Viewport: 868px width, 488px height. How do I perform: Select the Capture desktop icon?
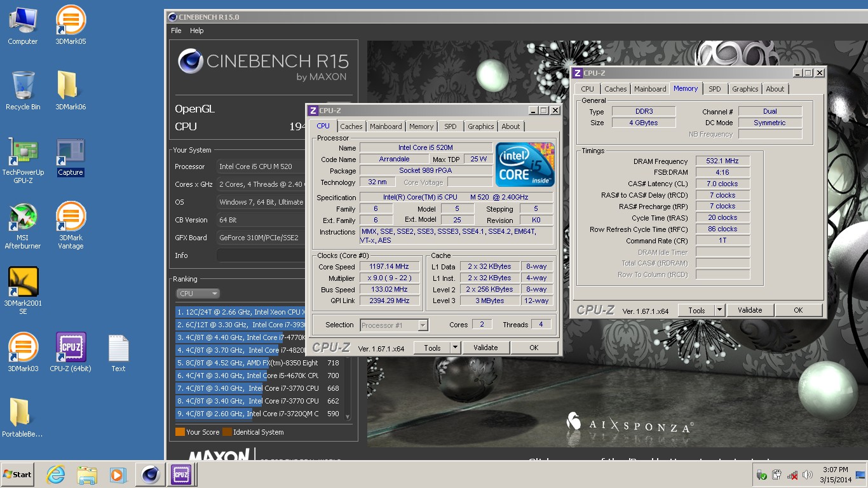coord(71,158)
